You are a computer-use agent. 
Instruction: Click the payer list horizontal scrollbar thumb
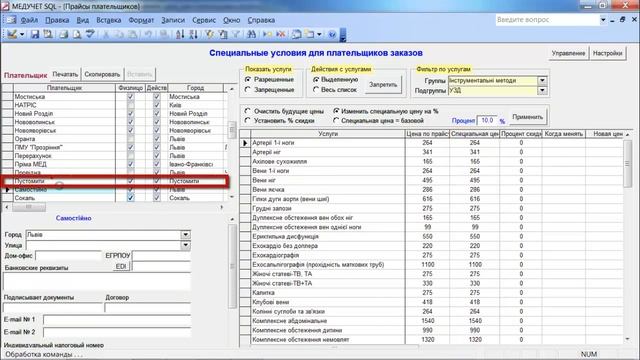pyautogui.click(x=29, y=207)
